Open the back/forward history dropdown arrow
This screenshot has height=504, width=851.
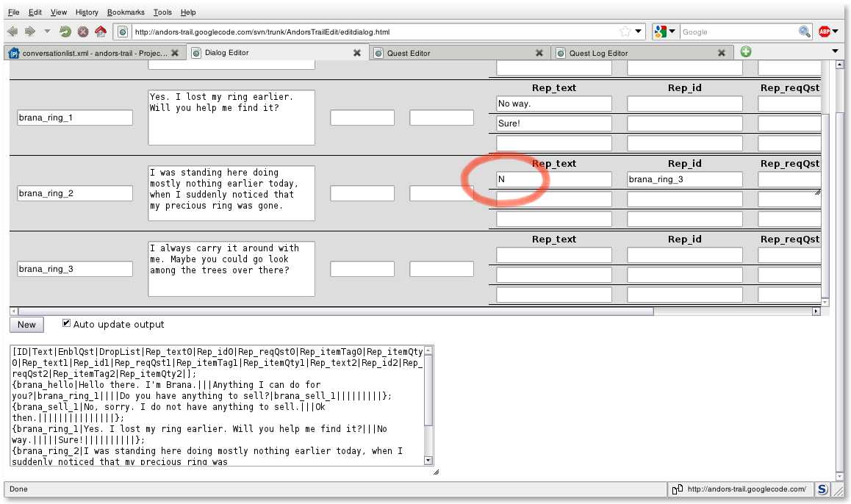pyautogui.click(x=48, y=32)
